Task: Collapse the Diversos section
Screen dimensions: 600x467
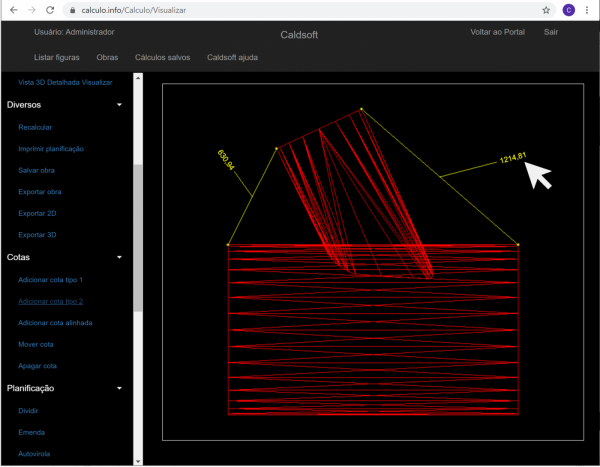Action: (119, 104)
